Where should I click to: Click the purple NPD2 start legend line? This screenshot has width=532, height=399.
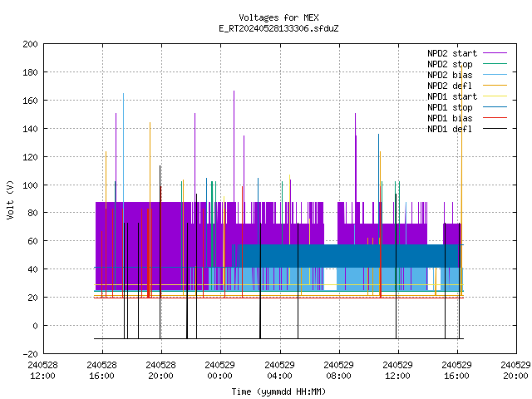click(x=495, y=53)
